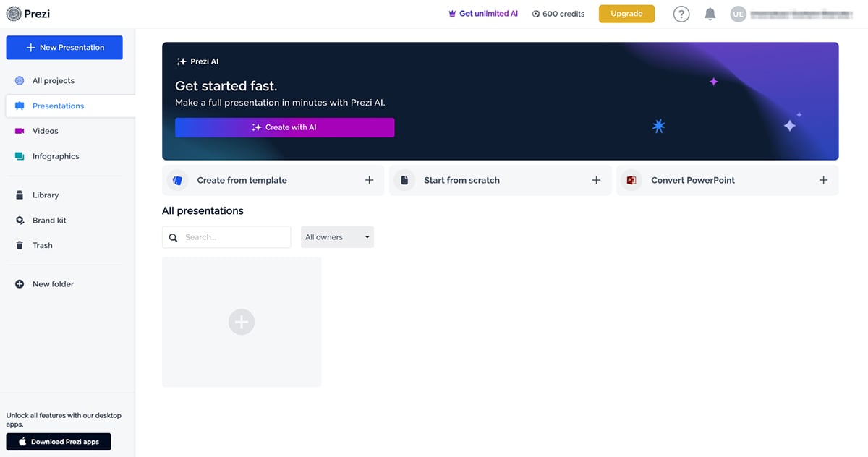Screen dimensions: 868x457
Task: Click the user avatar UE
Action: [x=738, y=14]
